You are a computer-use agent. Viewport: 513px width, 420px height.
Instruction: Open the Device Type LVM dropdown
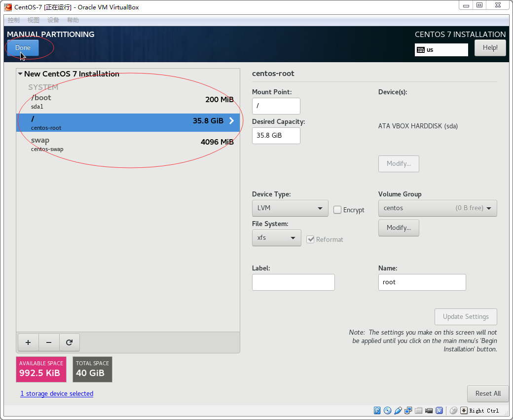point(290,208)
